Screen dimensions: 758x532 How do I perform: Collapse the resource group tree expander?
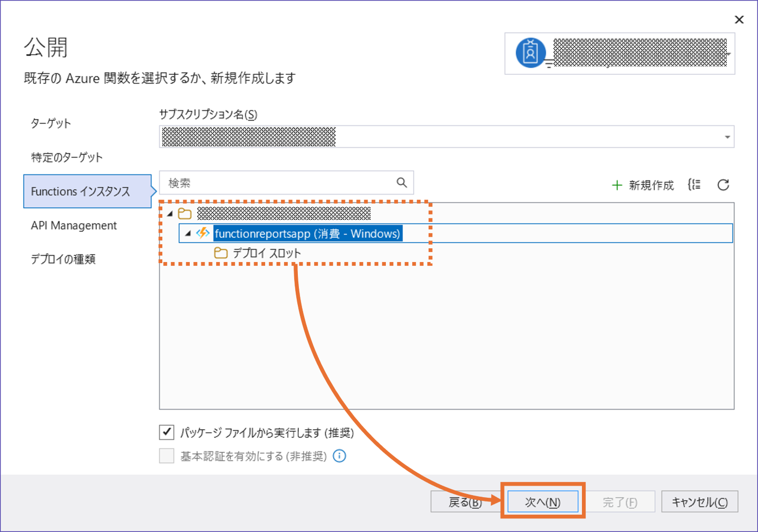point(169,213)
